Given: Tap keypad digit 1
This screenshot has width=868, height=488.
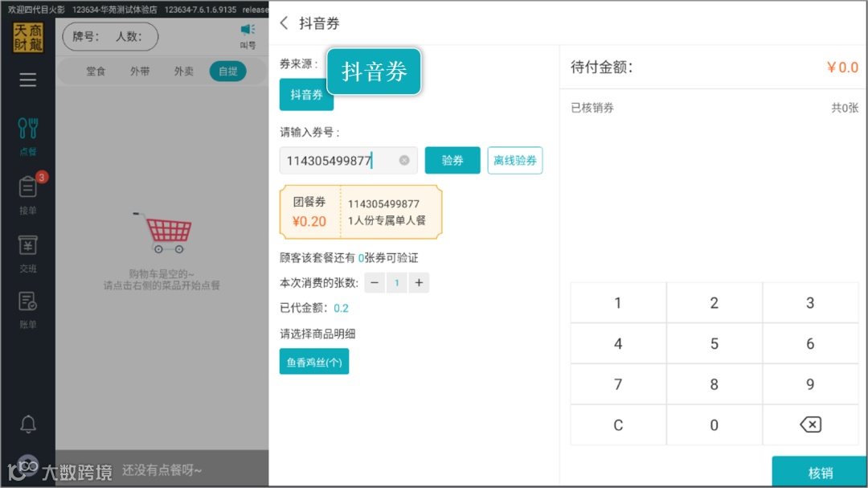Looking at the screenshot, I should [x=618, y=303].
